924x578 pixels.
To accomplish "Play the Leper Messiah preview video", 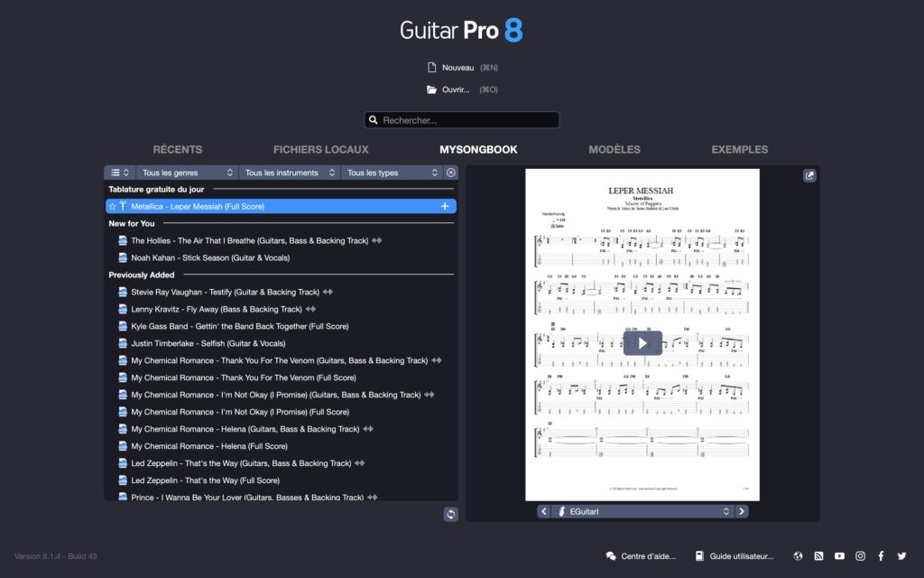I will [642, 342].
